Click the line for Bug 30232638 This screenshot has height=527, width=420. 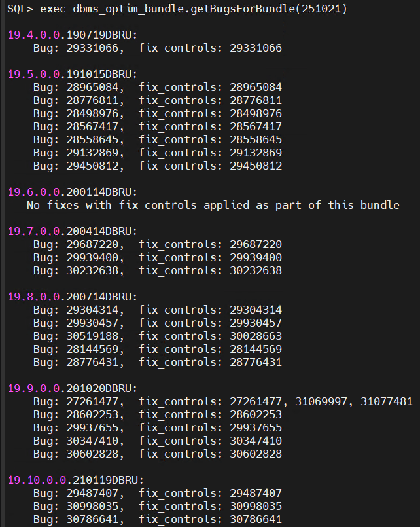point(157,270)
